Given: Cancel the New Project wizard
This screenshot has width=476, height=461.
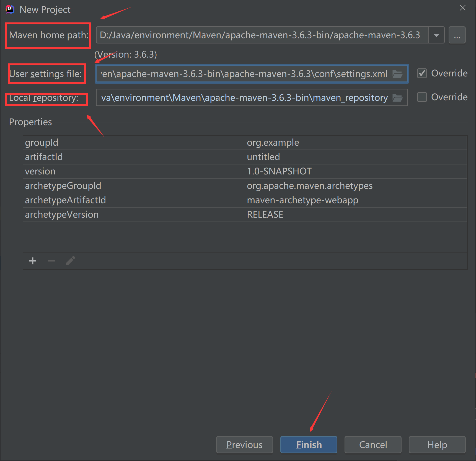Looking at the screenshot, I should pyautogui.click(x=373, y=445).
